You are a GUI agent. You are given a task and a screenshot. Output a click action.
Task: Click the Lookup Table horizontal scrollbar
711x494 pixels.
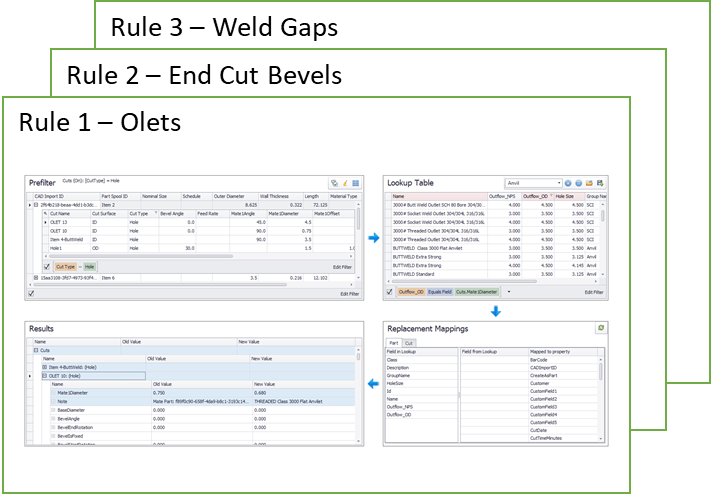click(463, 281)
